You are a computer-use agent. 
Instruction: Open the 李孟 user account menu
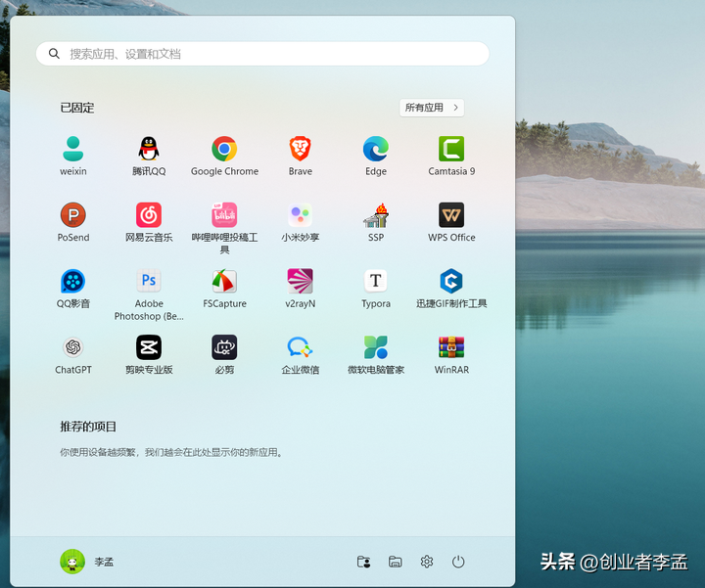pyautogui.click(x=87, y=562)
